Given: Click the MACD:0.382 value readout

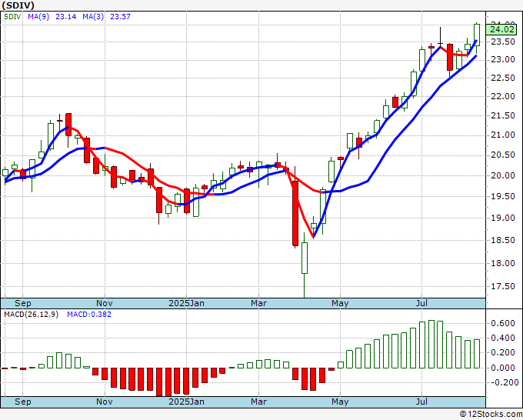Looking at the screenshot, I should pos(89,315).
